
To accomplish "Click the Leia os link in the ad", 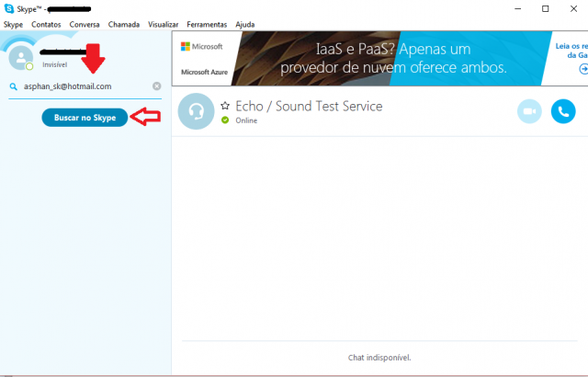I will [571, 51].
